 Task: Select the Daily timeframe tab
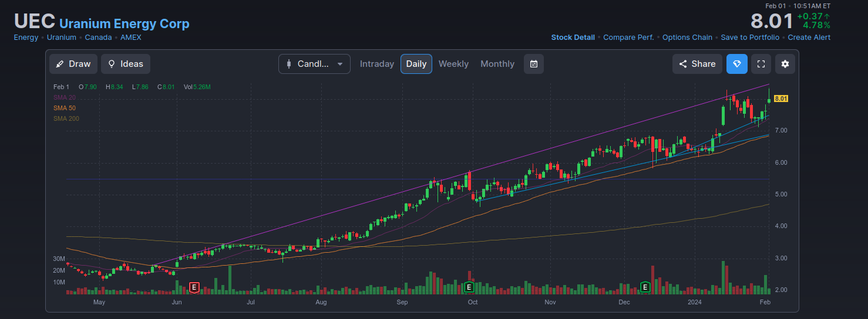(x=416, y=64)
